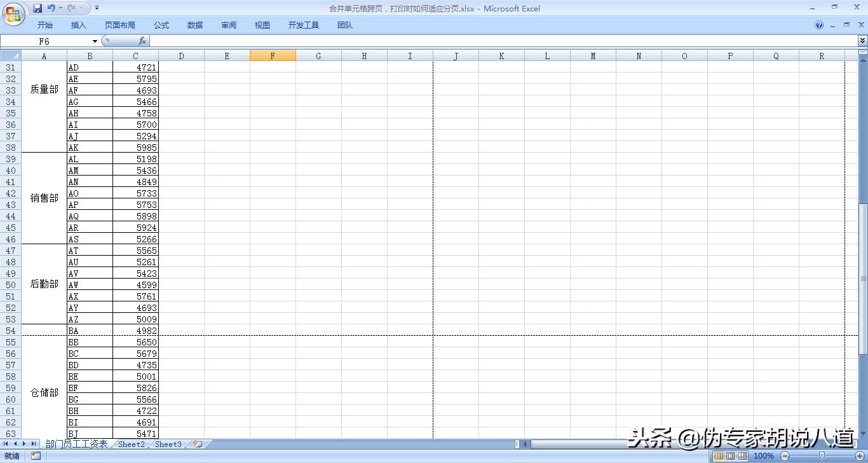The width and height of the screenshot is (868, 463).
Task: Switch to the Sheet2 worksheet tab
Action: tap(131, 445)
